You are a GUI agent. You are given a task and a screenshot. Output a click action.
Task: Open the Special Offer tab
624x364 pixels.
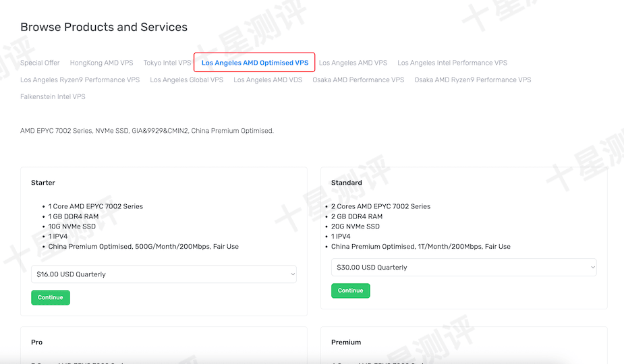tap(40, 63)
